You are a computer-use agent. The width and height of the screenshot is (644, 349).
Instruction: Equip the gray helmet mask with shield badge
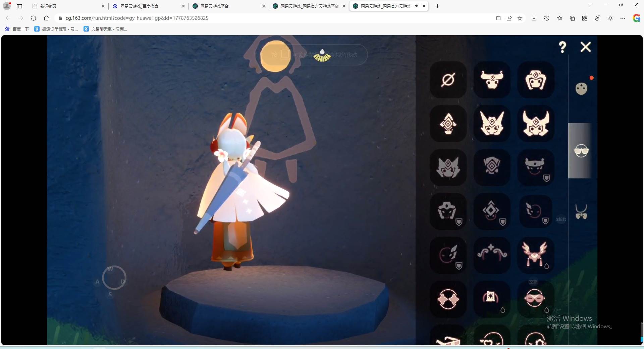coord(448,211)
